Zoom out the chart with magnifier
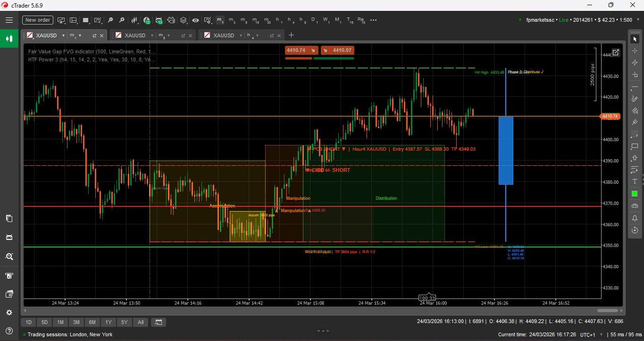The width and height of the screenshot is (644, 341). 110,20
